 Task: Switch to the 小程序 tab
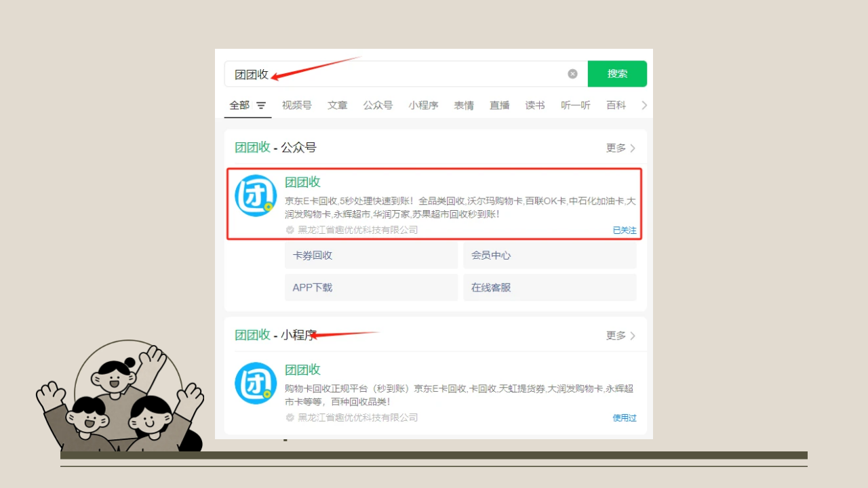click(423, 105)
